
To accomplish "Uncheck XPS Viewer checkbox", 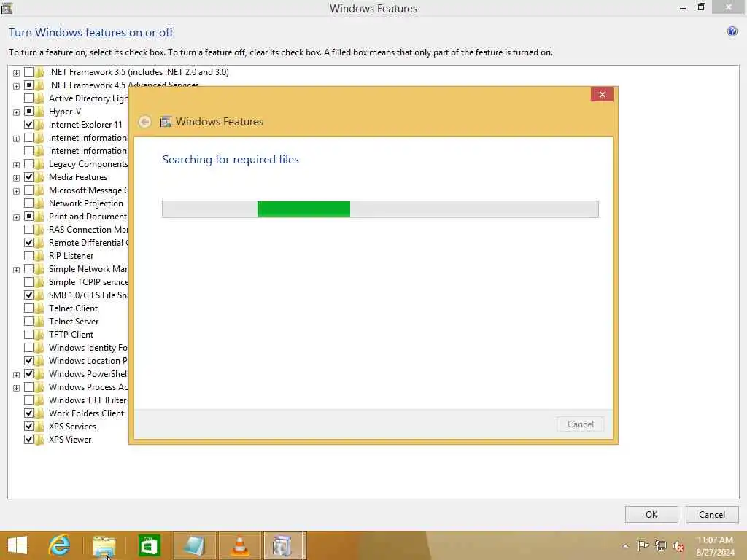I will coord(28,440).
